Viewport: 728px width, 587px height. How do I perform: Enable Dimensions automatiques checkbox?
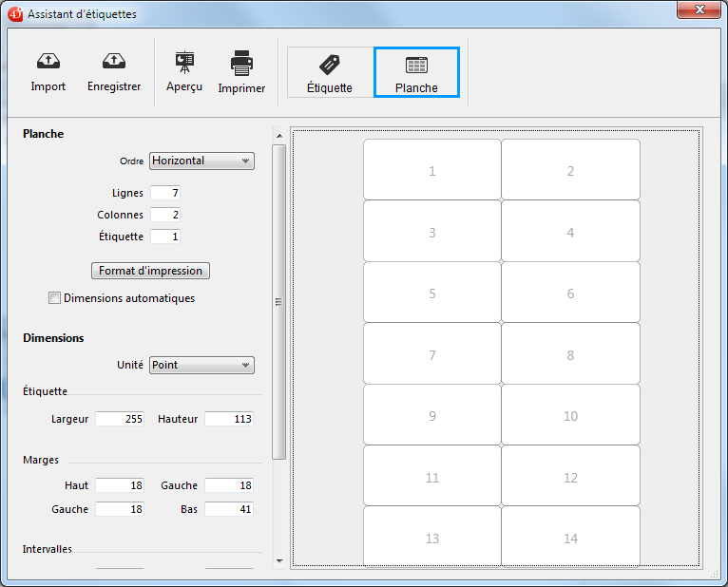point(54,298)
